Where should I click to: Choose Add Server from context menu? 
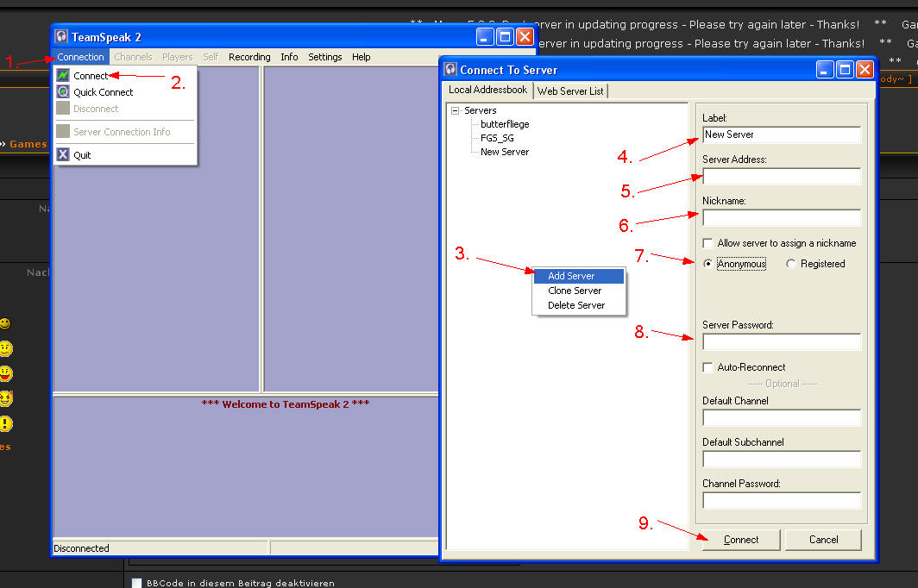click(571, 276)
